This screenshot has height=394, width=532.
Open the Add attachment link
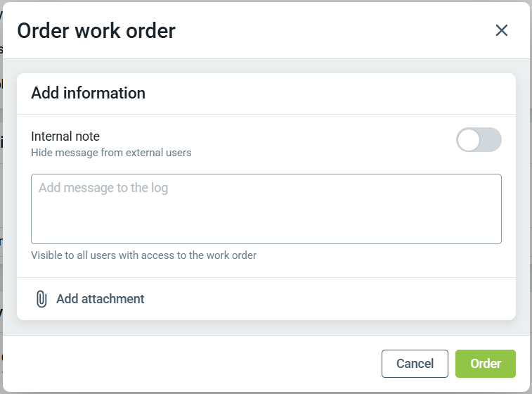click(x=100, y=299)
